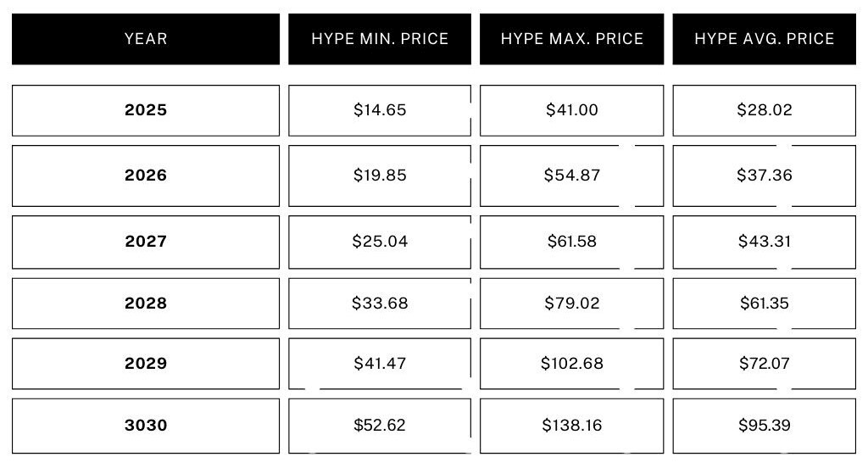The height and width of the screenshot is (468, 868).
Task: Select the $54.87 max price cell
Action: coord(572,175)
